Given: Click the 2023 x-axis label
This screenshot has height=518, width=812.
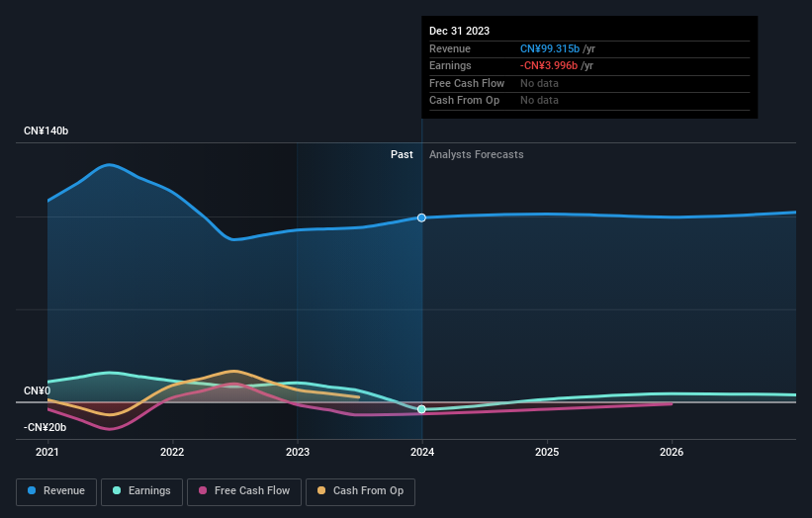Looking at the screenshot, I should click(298, 453).
